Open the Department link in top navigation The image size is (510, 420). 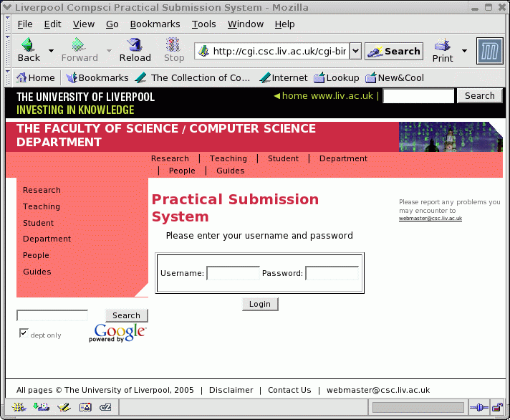coord(343,158)
